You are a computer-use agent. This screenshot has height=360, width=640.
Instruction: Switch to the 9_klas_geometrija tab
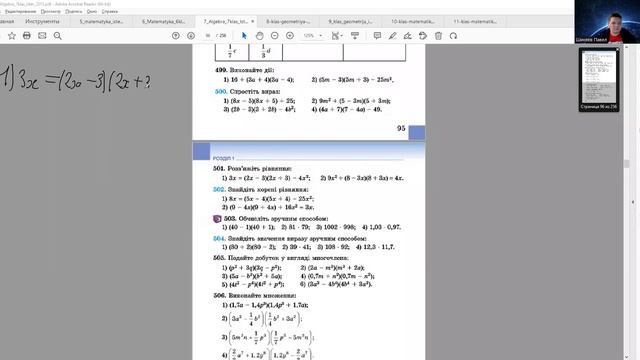350,21
